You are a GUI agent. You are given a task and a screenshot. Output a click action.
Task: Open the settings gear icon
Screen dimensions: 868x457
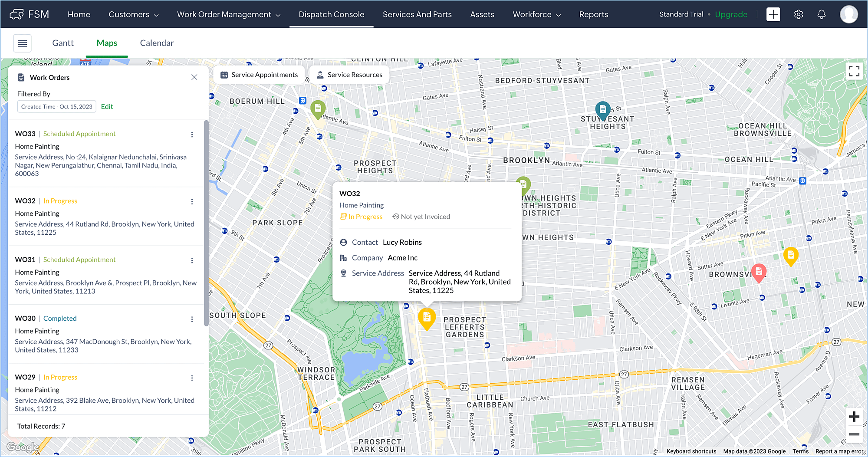798,14
